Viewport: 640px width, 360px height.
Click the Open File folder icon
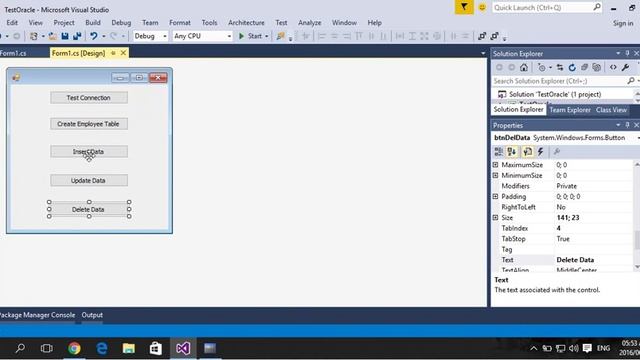[x=53, y=36]
